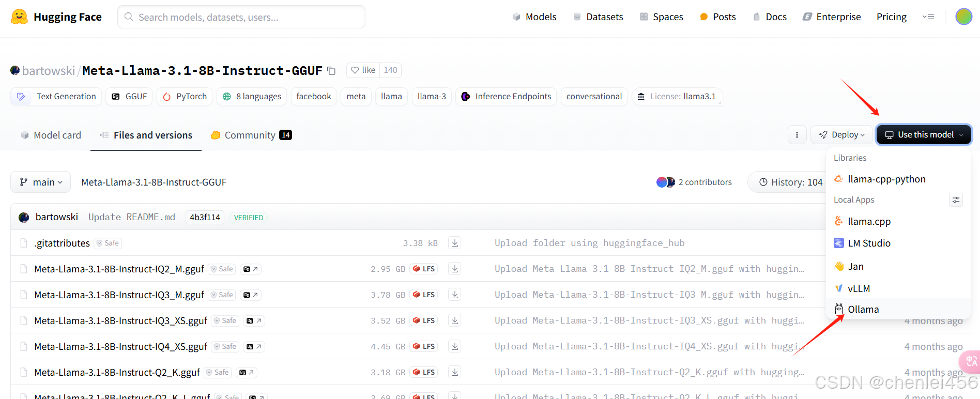Click the License: llama3.1 tag
Screen dimensions: 980x399
point(677,97)
